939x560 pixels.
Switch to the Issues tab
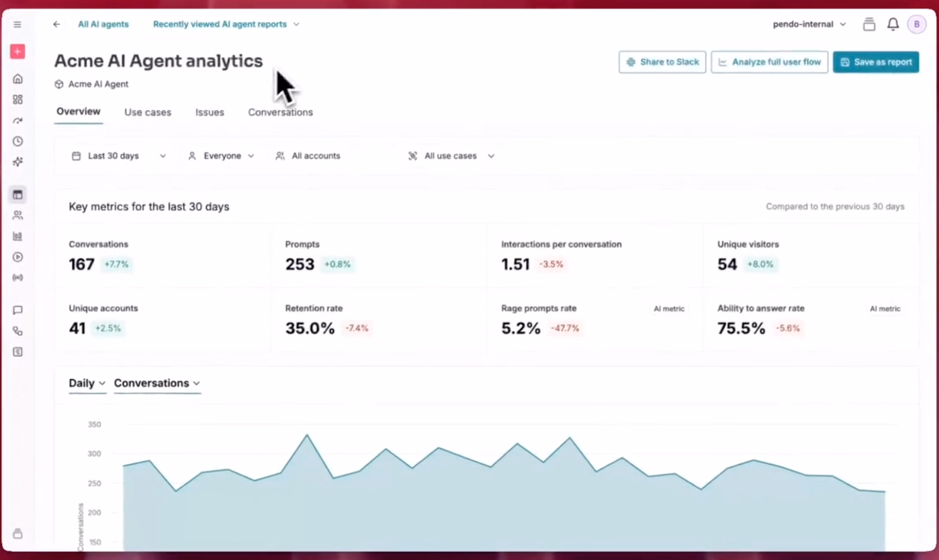pyautogui.click(x=210, y=112)
